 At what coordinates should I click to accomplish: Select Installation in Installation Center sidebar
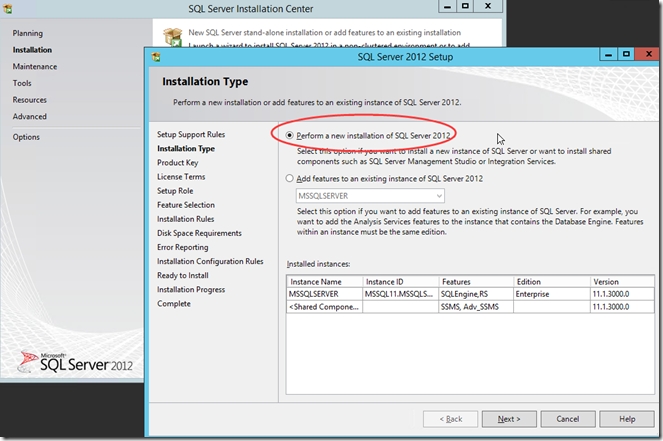click(x=32, y=50)
